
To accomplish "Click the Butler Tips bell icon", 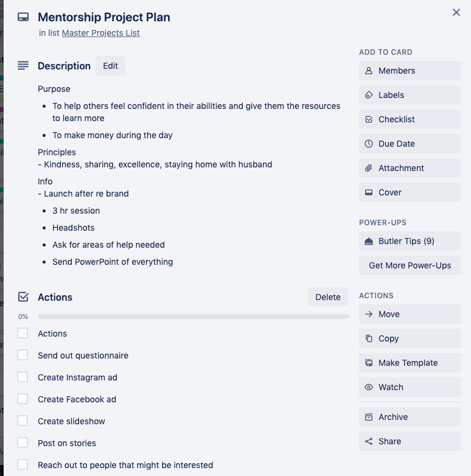I will point(369,241).
